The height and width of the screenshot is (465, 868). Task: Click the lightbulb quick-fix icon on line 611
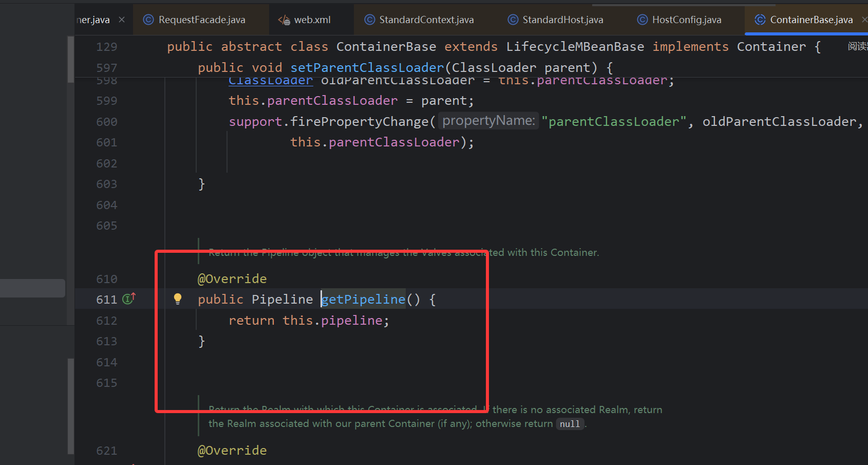pos(178,299)
